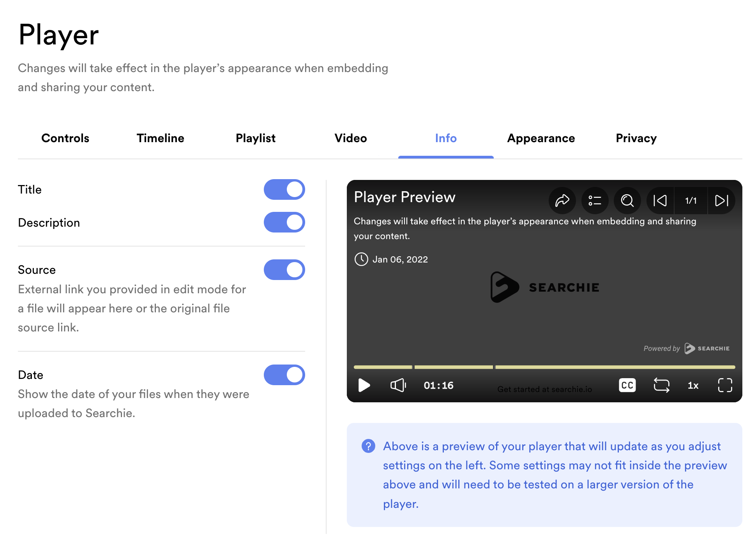
Task: Click the Player Preview title text
Action: (x=404, y=197)
